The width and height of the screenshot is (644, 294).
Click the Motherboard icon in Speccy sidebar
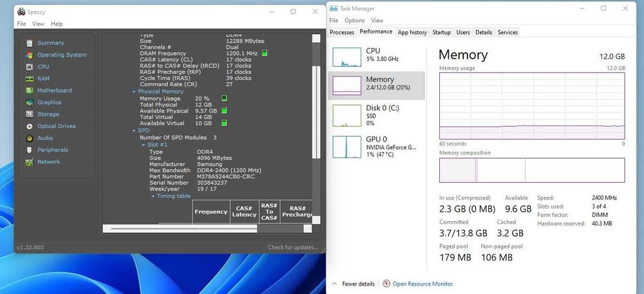[x=29, y=91]
